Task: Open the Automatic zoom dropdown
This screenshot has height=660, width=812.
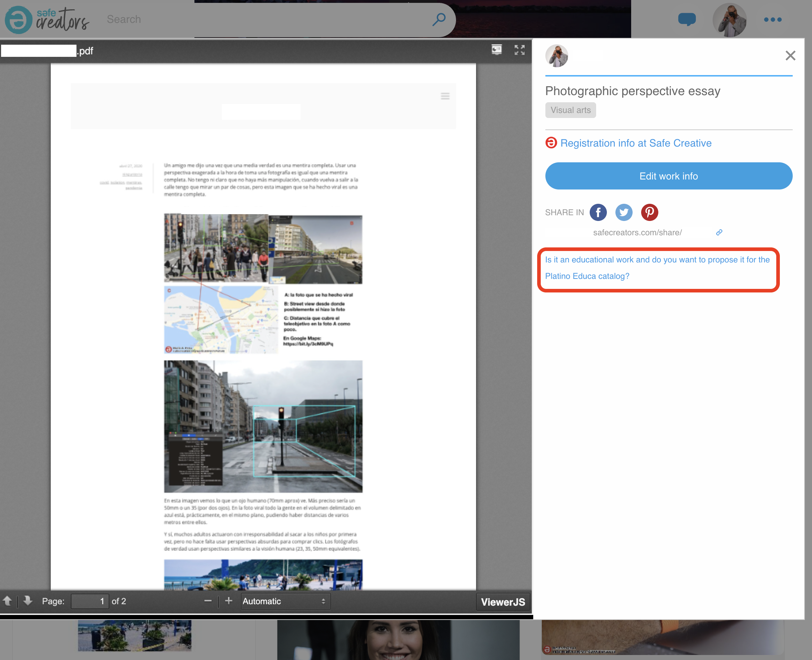Action: click(285, 601)
